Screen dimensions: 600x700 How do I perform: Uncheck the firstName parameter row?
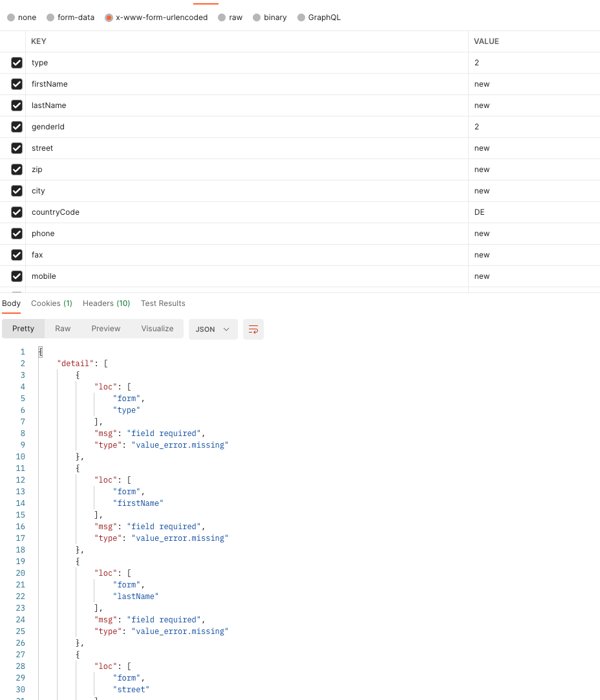coord(16,84)
